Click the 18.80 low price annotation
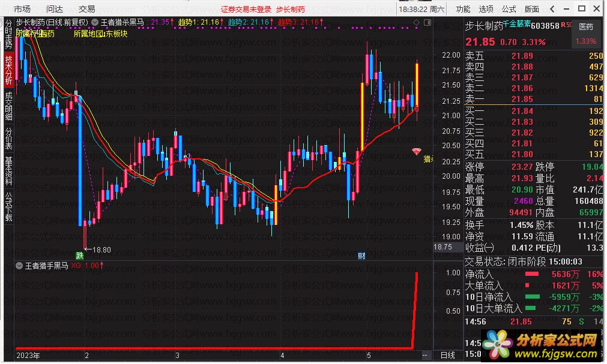The image size is (607, 364). click(x=98, y=250)
